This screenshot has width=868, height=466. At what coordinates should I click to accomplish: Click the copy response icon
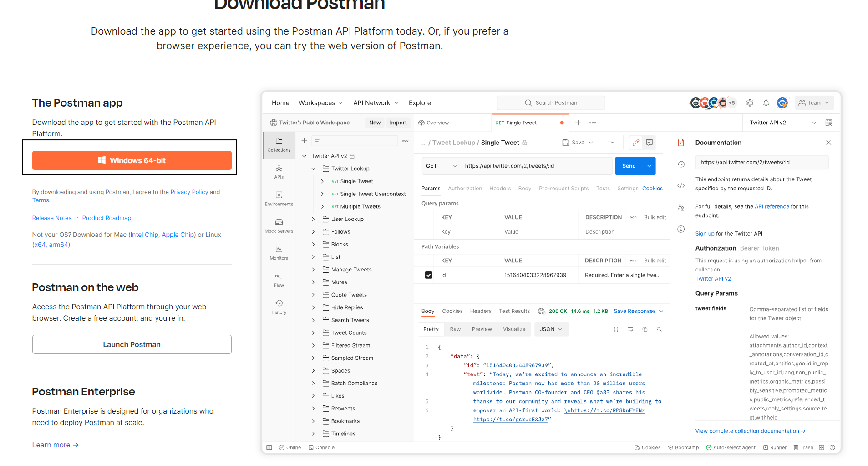click(645, 329)
